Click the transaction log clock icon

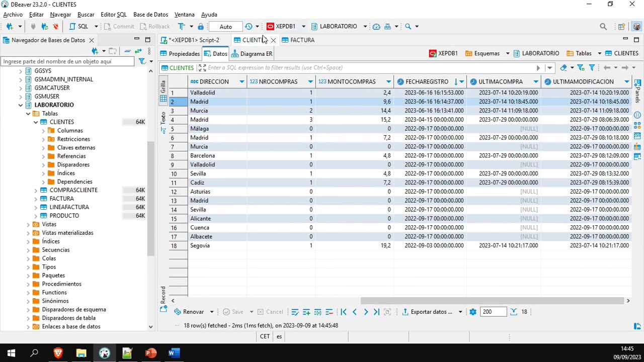(249, 27)
